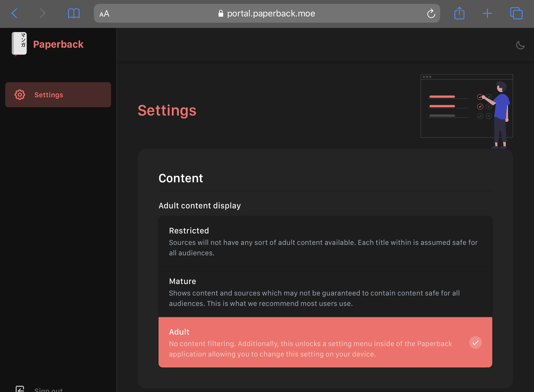Add a new tab with the plus icon
The width and height of the screenshot is (534, 392).
(x=487, y=13)
